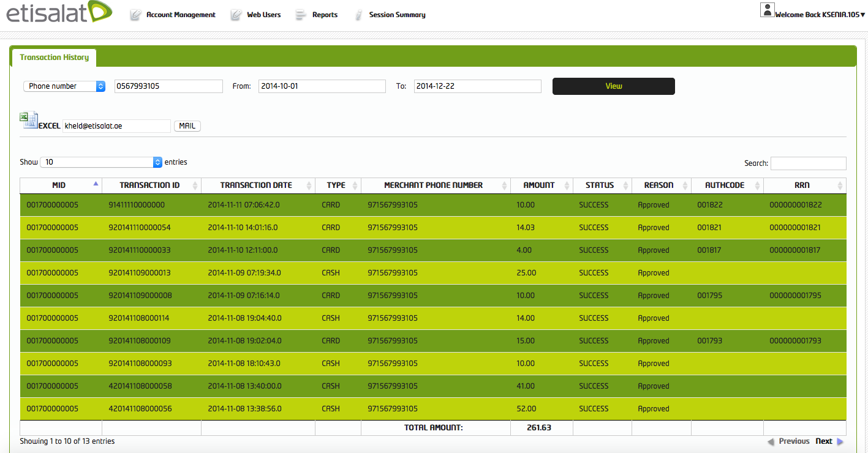Click the Excel export icon
868x453 pixels.
29,120
